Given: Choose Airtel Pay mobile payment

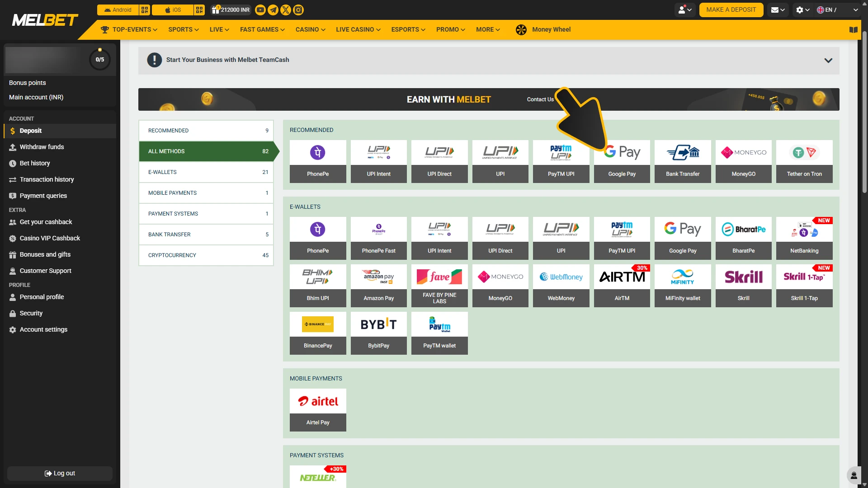Looking at the screenshot, I should 318,410.
